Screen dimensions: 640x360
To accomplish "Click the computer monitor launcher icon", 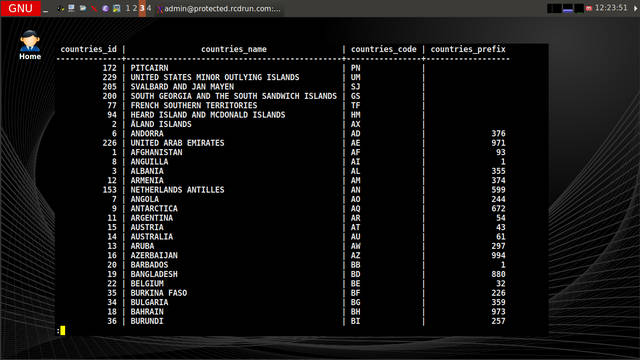I will [x=71, y=8].
